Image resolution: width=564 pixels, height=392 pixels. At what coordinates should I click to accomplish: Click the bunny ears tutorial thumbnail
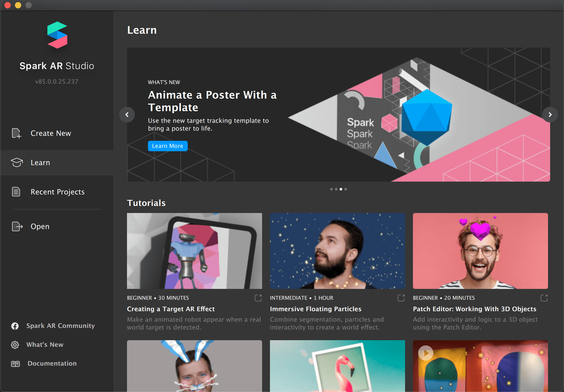195,366
